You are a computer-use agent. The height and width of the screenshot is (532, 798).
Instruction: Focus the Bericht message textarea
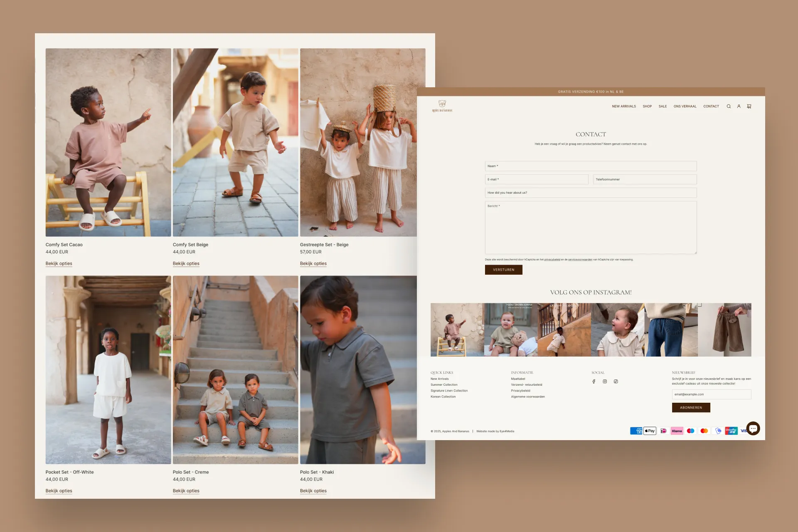point(591,227)
